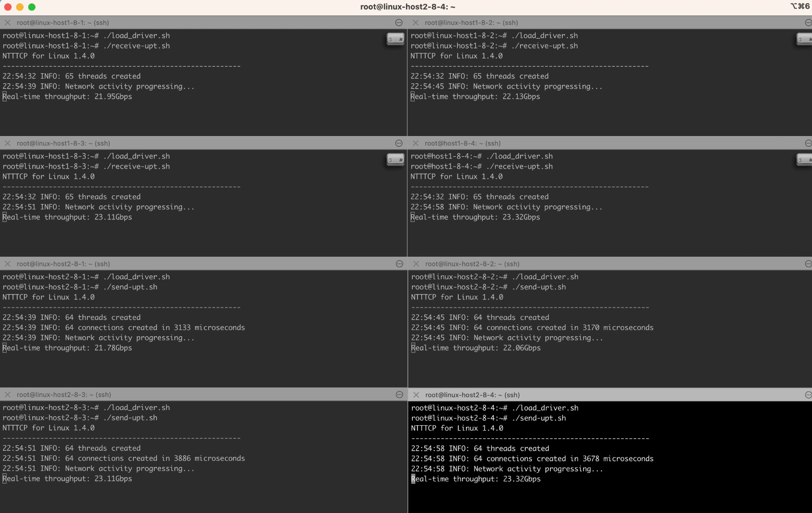The image size is (812, 513).
Task: Click '64 connections created in 3678 microseconds' line
Action: (x=532, y=459)
